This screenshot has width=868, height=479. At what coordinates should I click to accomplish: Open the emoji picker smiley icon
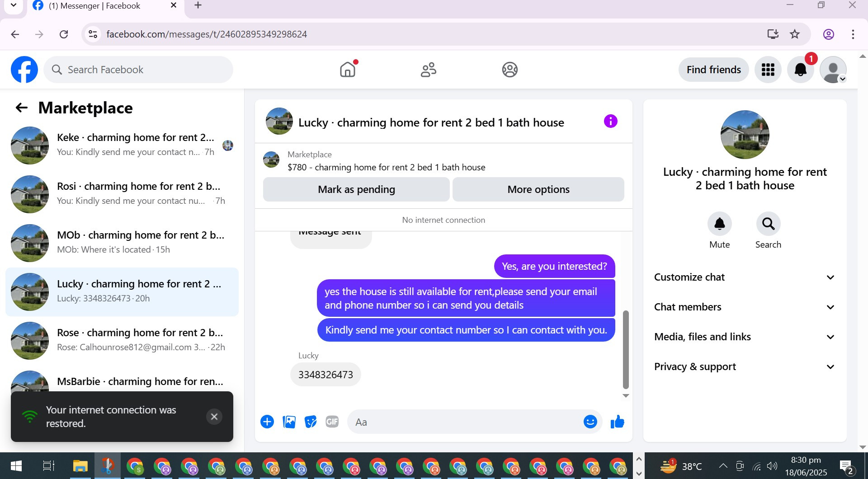pyautogui.click(x=590, y=422)
